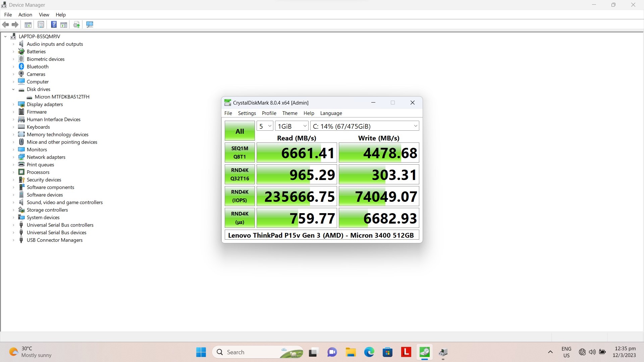Open Microsoft Edge from the taskbar

tap(369, 352)
